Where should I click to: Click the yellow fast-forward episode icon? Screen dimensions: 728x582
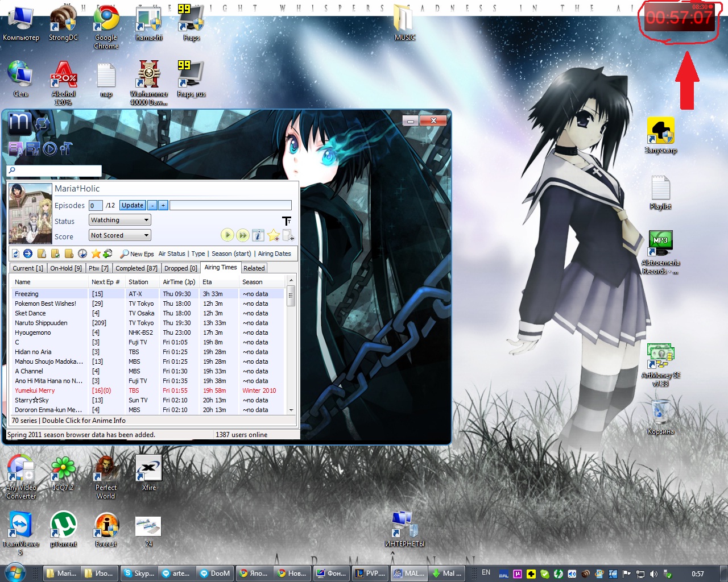click(243, 235)
